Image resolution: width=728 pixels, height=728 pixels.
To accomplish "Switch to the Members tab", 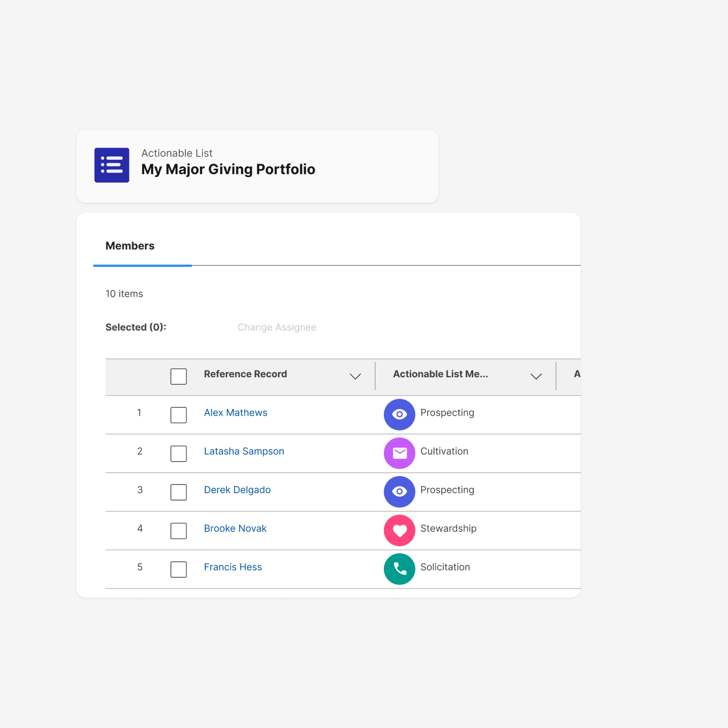I will (x=130, y=246).
